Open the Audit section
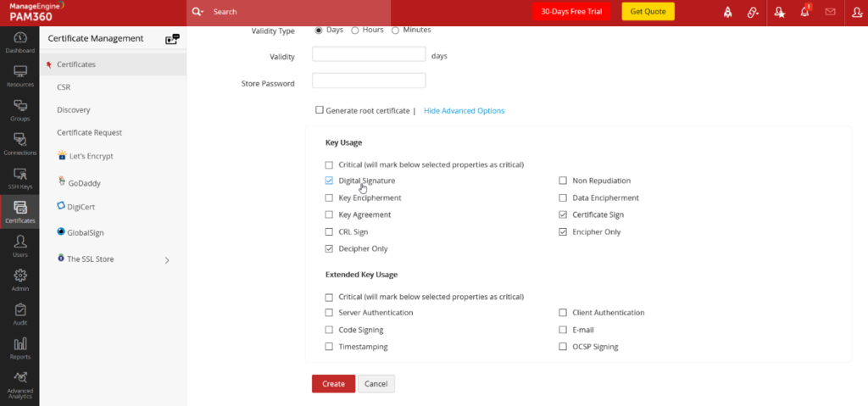868x406 pixels. click(x=19, y=313)
